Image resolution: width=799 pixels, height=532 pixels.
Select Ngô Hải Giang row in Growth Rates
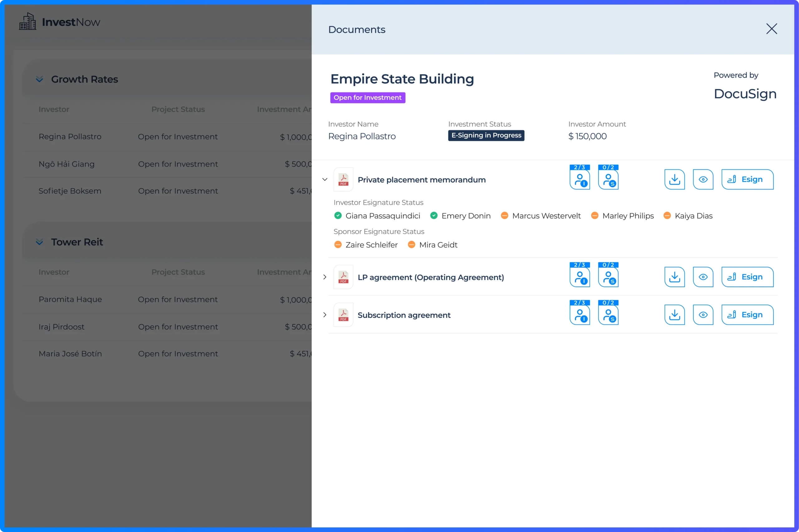coord(167,164)
